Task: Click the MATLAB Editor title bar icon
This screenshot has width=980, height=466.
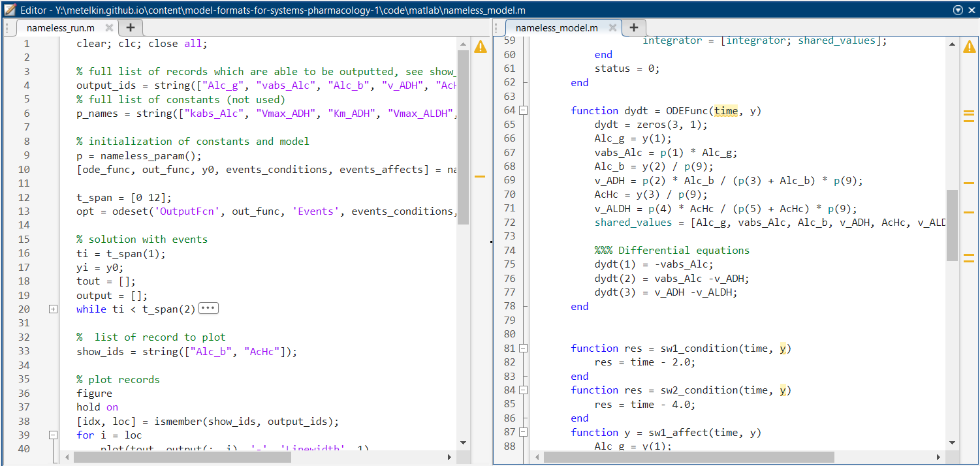Action: coord(10,10)
